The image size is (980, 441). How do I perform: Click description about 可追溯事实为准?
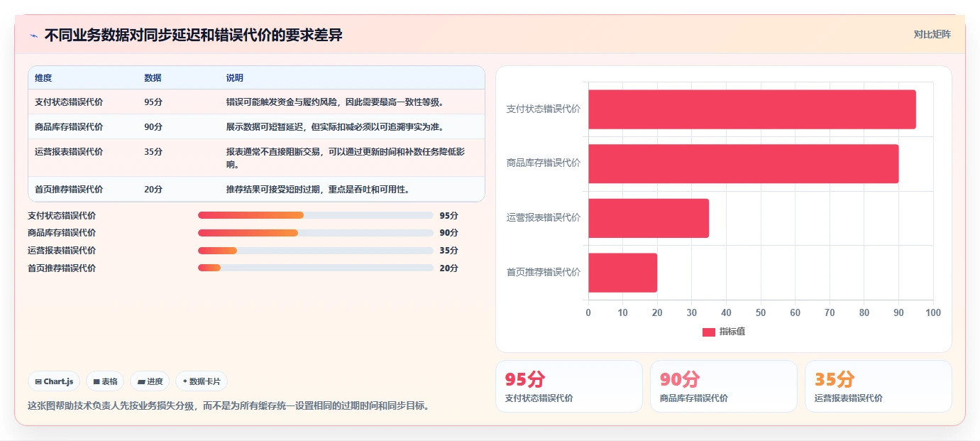(x=335, y=127)
